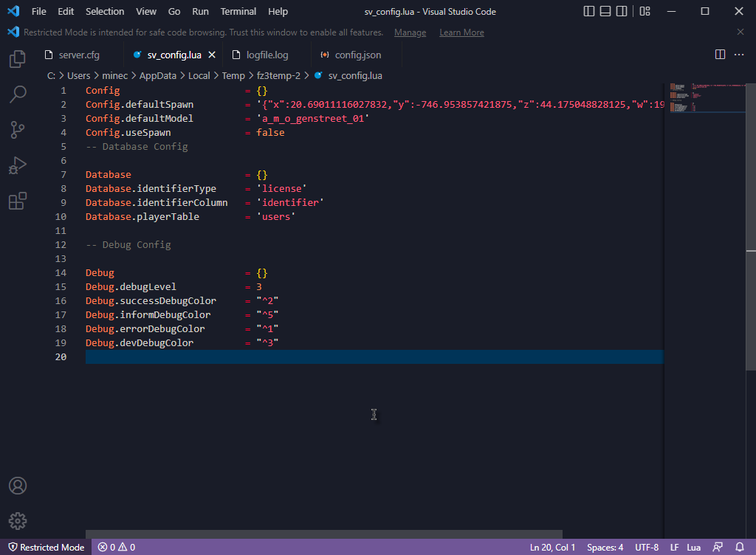Open Source Control view icon
The height and width of the screenshot is (555, 756).
pos(18,130)
